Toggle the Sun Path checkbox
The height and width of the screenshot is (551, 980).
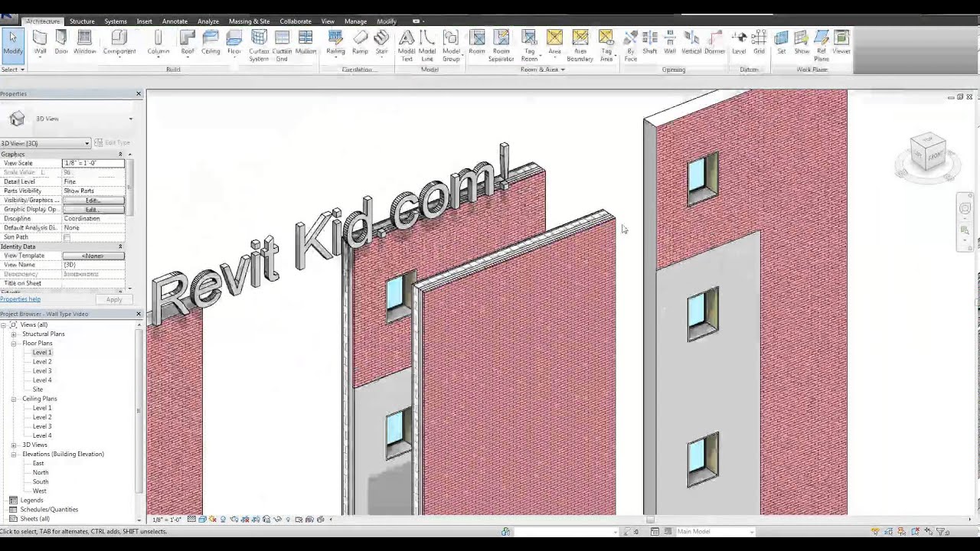click(x=67, y=237)
